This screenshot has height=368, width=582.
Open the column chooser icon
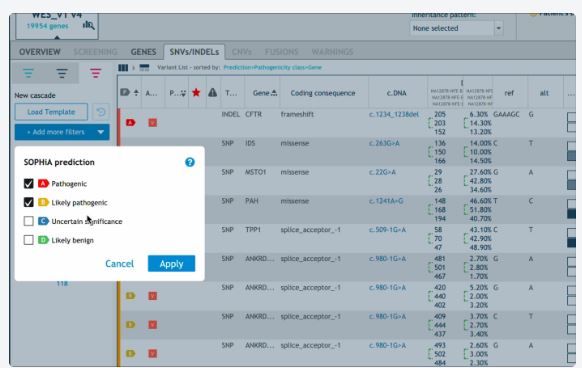[123, 68]
